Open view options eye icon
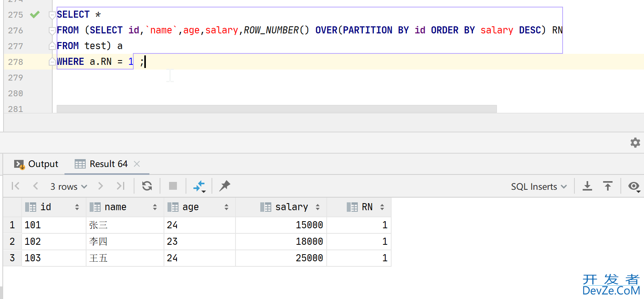644x299 pixels. tap(634, 186)
